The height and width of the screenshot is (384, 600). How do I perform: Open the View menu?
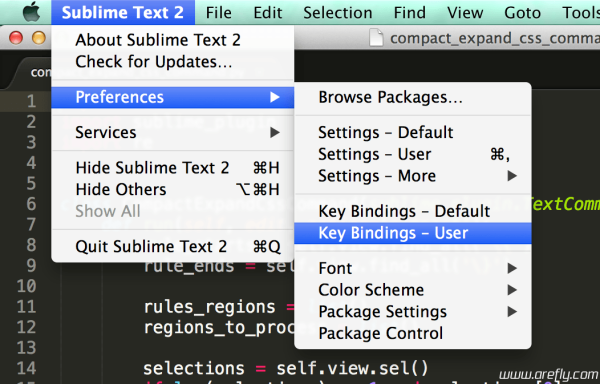pos(465,12)
